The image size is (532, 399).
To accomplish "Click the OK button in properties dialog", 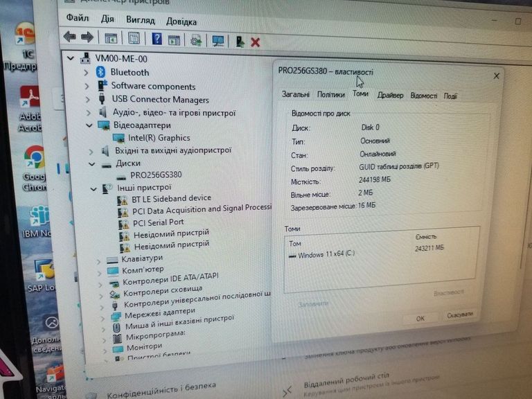I will [x=420, y=318].
